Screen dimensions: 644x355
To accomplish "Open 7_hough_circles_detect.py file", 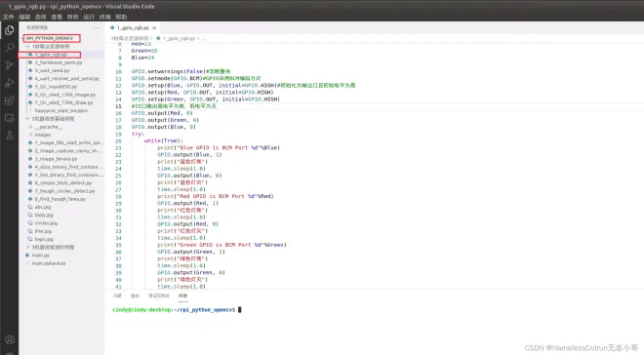I will [x=65, y=191].
